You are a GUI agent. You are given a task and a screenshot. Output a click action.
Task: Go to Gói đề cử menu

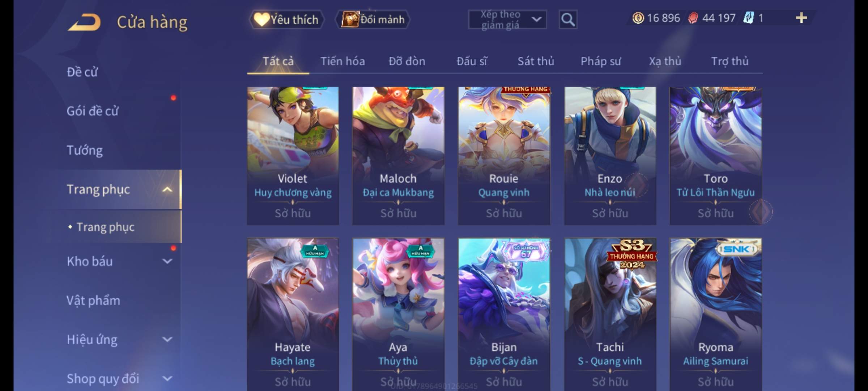[93, 111]
